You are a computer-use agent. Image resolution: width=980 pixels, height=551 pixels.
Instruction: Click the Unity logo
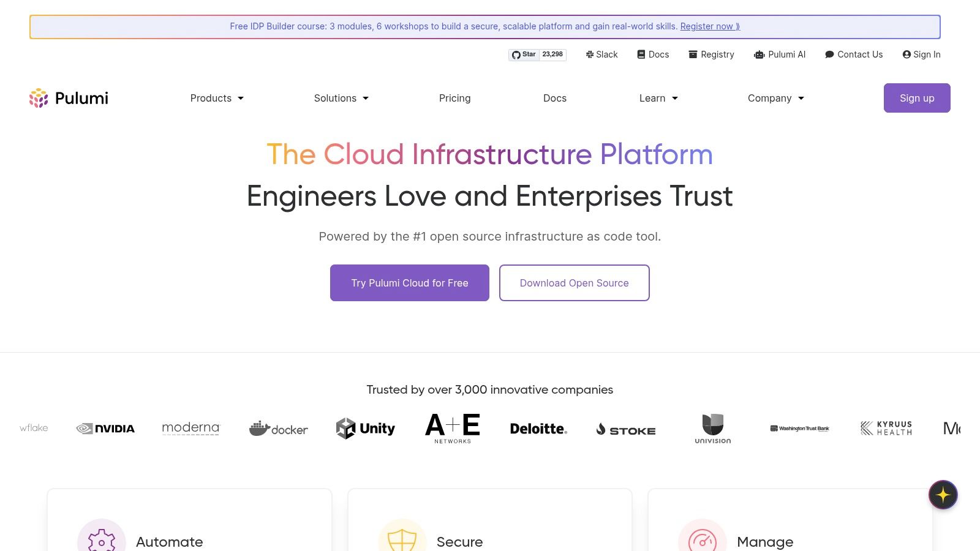pyautogui.click(x=366, y=429)
